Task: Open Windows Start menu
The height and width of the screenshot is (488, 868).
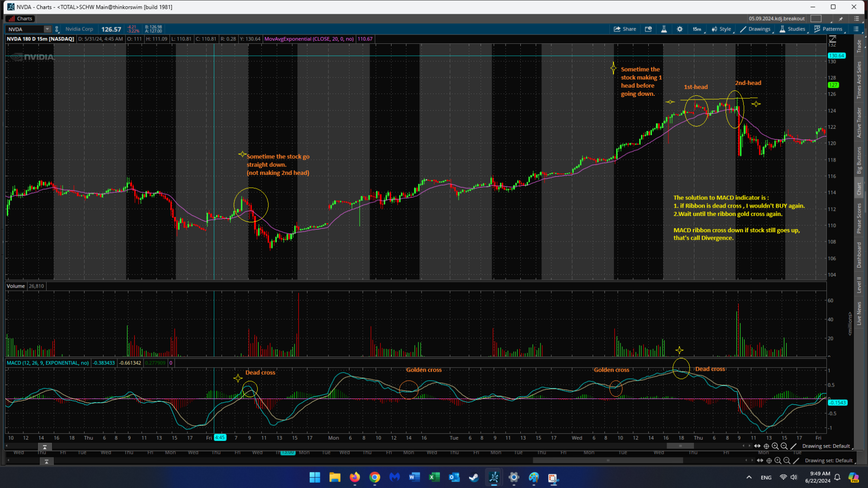Action: (315, 478)
